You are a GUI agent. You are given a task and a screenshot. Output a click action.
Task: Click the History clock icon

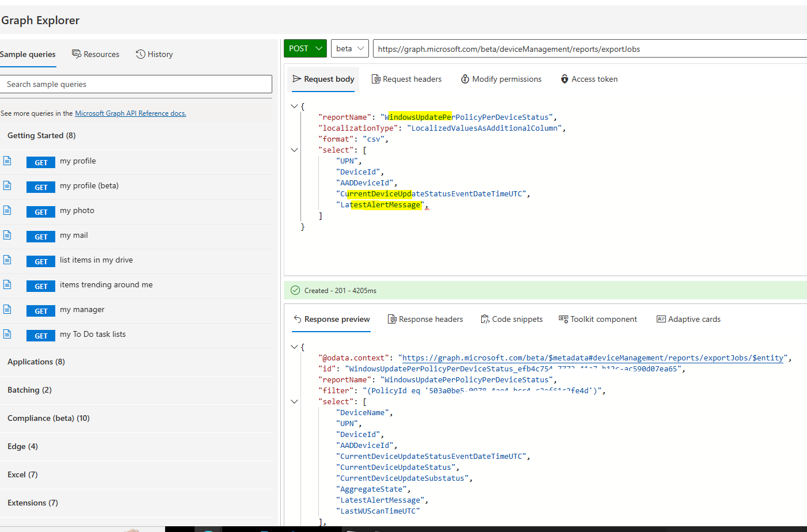140,54
